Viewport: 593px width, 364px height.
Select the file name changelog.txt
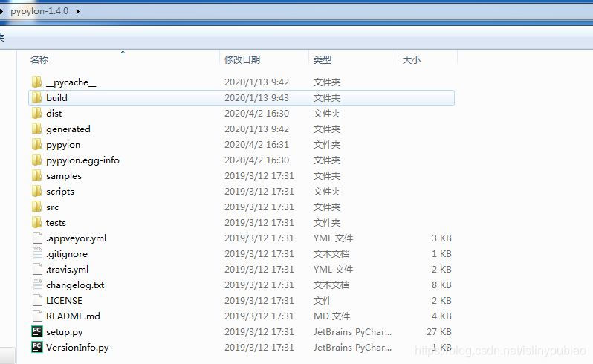click(75, 285)
